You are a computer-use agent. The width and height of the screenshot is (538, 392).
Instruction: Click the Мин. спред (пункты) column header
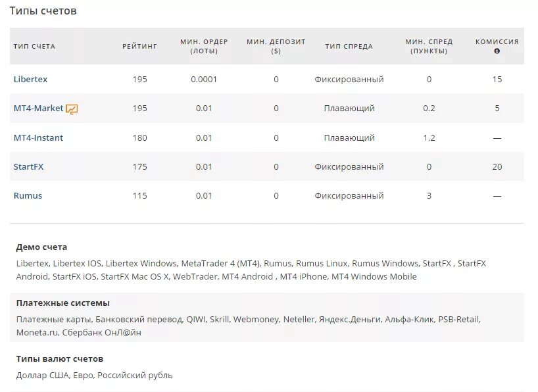pos(429,46)
